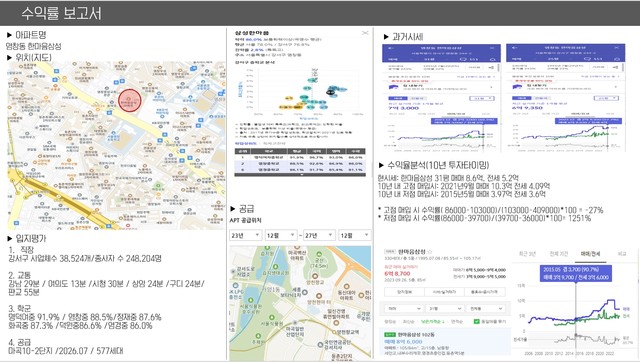Click the 시세/실거래가 button

[444, 292]
